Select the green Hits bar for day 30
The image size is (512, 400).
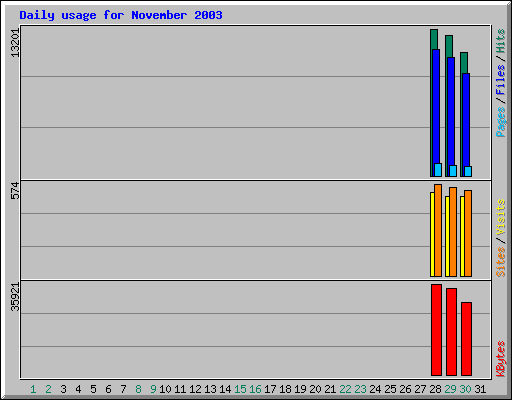tap(464, 63)
